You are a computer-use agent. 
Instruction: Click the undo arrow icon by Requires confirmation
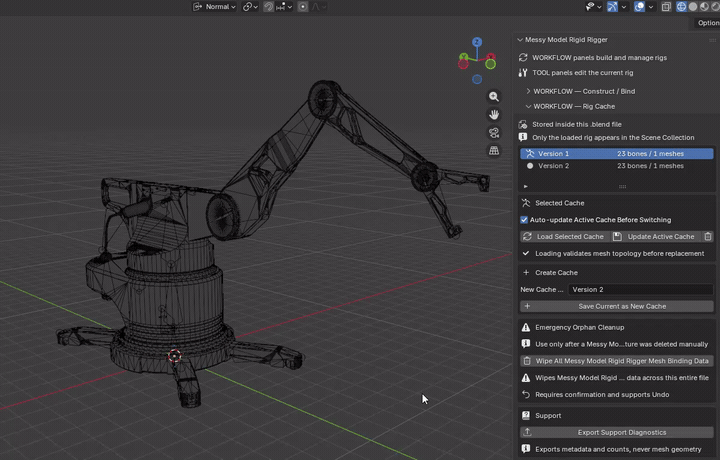(x=526, y=394)
